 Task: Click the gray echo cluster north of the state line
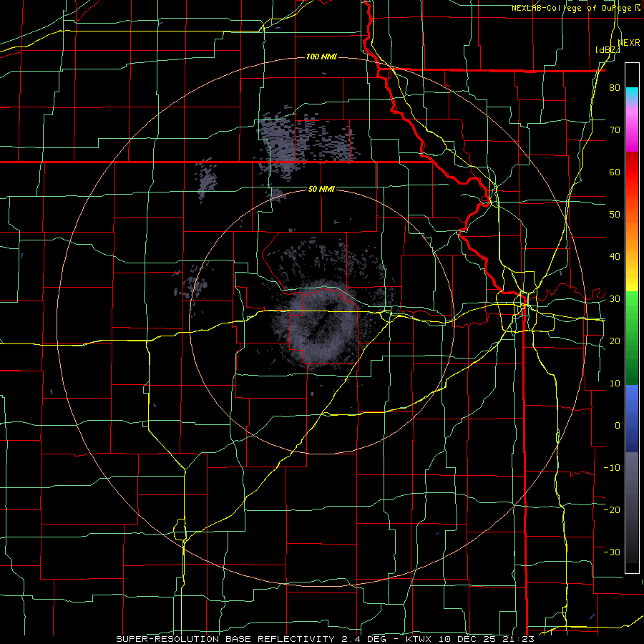pos(306,137)
